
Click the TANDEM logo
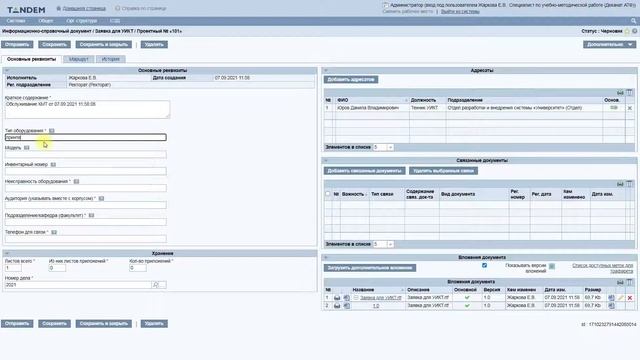[26, 9]
